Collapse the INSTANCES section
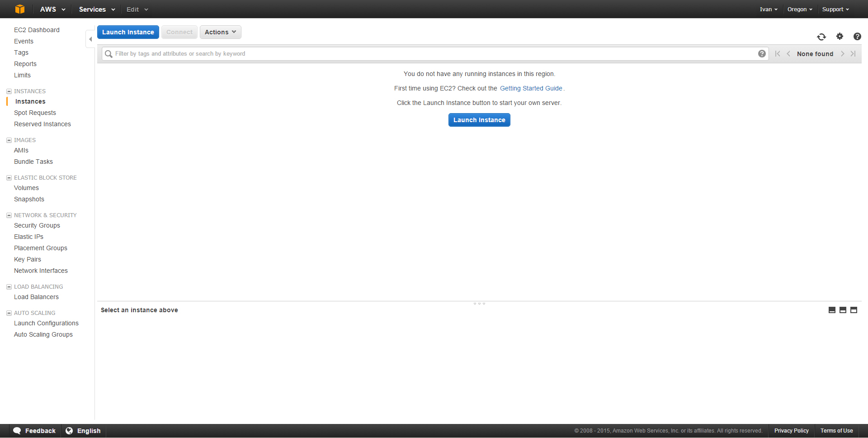 tap(9, 91)
